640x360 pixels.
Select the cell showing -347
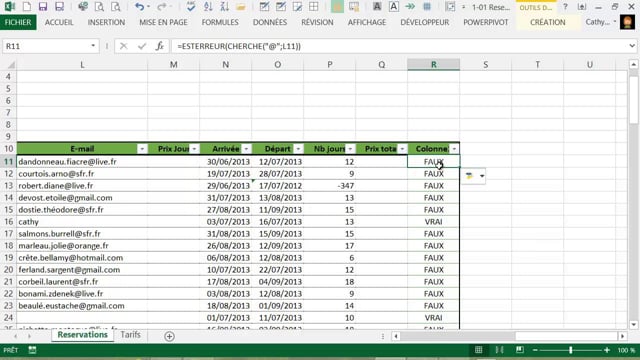tap(329, 186)
